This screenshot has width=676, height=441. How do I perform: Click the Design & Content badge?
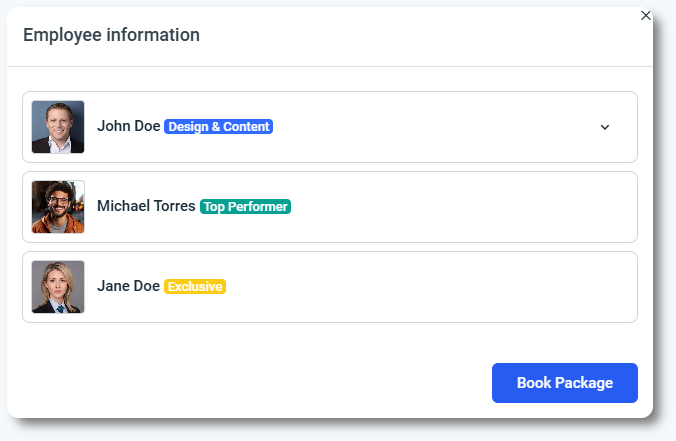(x=218, y=127)
